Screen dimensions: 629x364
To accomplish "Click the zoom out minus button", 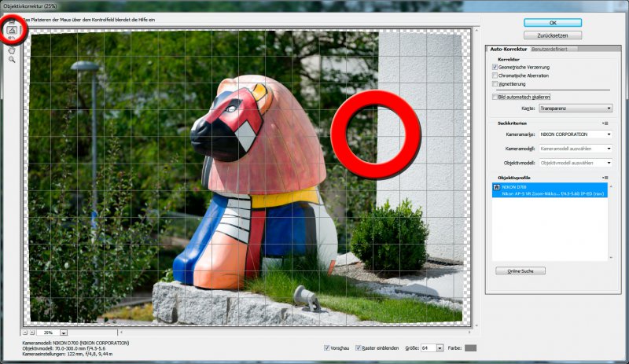I will coord(25,333).
